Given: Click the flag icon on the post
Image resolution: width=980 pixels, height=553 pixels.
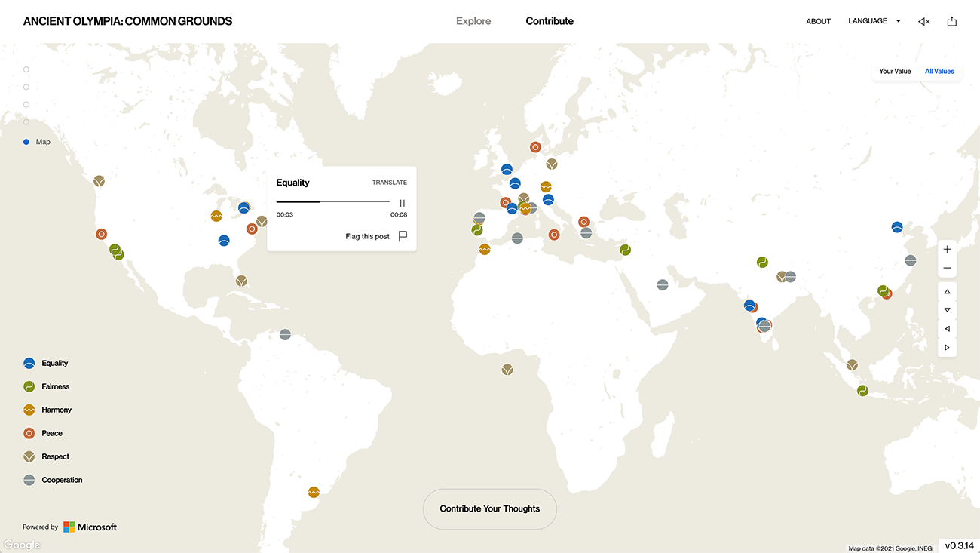Looking at the screenshot, I should (x=403, y=236).
